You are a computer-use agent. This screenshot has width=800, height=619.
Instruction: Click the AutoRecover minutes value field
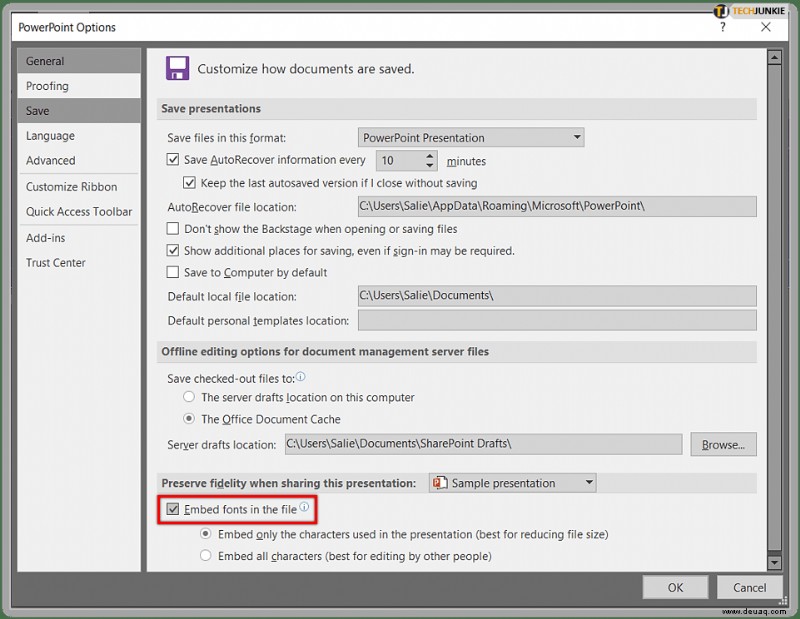399,160
